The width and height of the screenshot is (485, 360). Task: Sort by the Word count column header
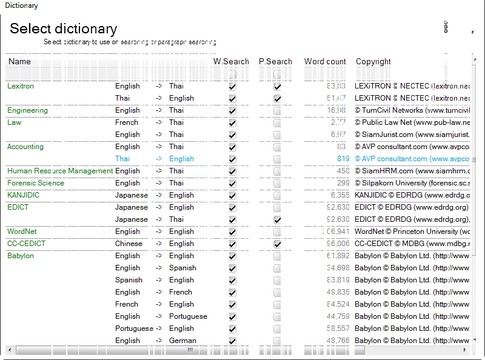pos(325,62)
